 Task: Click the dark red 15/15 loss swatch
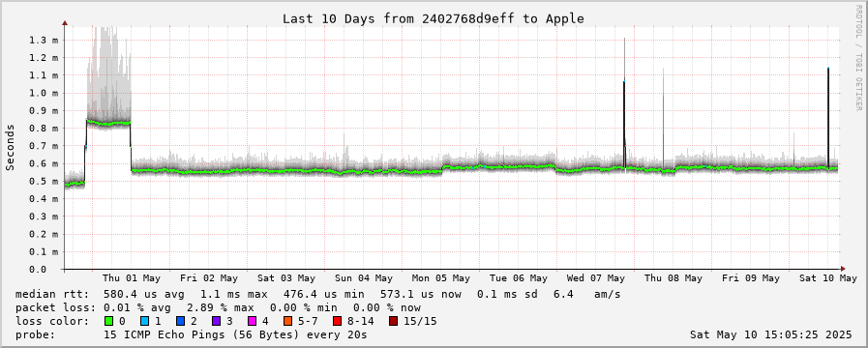pyautogui.click(x=393, y=321)
